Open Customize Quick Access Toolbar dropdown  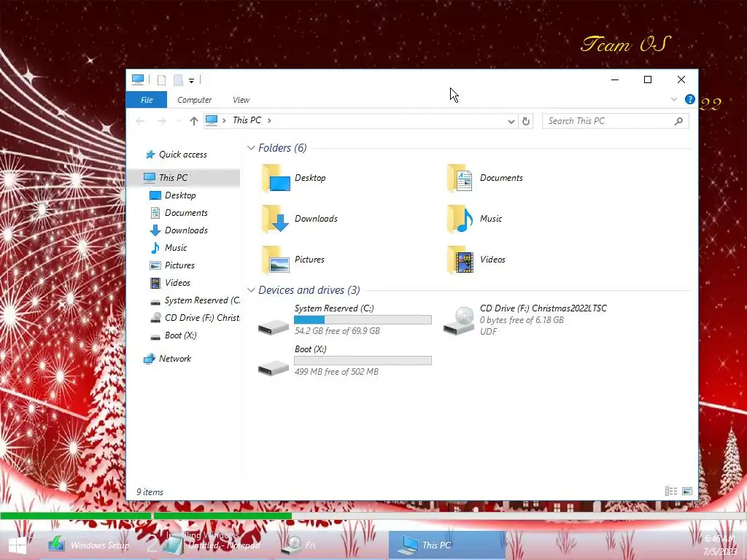[x=191, y=80]
